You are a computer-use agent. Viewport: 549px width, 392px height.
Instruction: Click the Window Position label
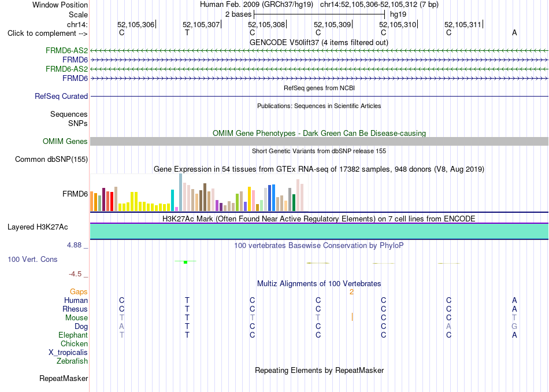[60, 5]
